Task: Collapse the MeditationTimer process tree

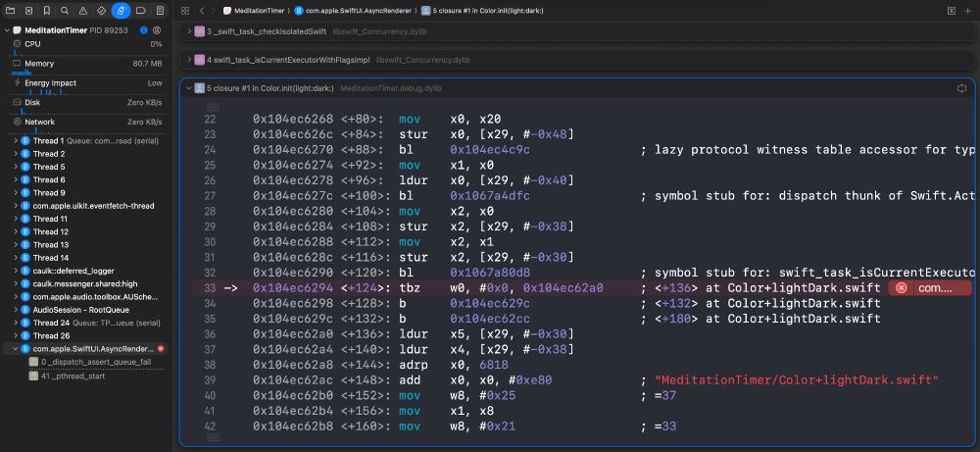Action: 7,30
